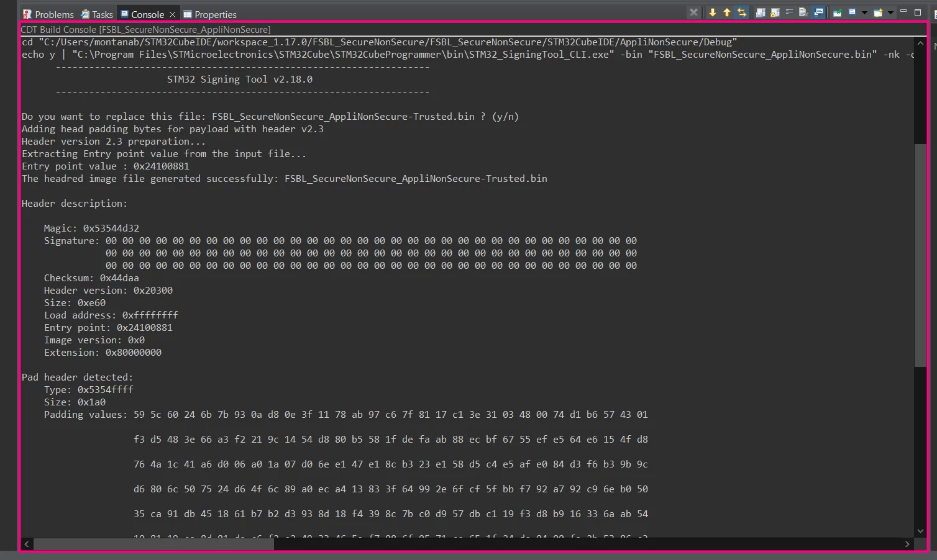
Task: Click 'Extension: 0x80000000' line
Action: [103, 352]
